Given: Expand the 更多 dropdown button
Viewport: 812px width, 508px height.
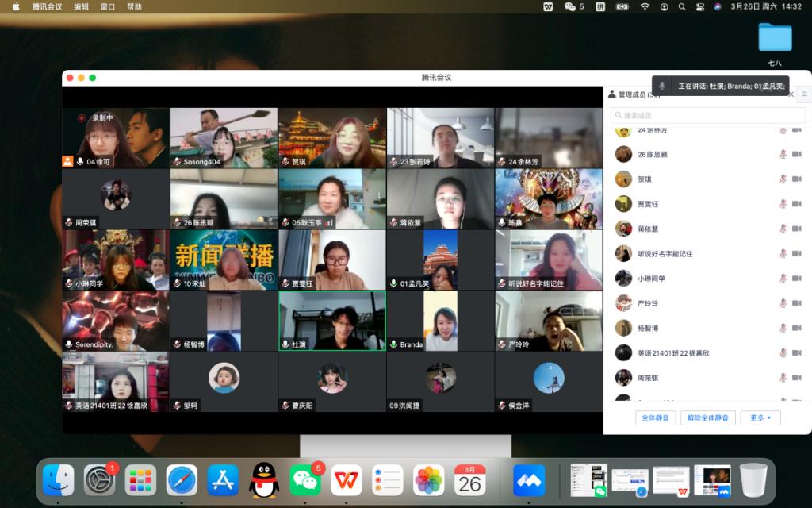Looking at the screenshot, I should (760, 418).
